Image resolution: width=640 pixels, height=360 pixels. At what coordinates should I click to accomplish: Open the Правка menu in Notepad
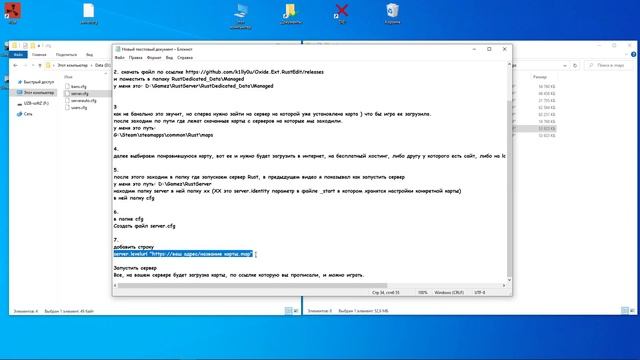point(136,58)
